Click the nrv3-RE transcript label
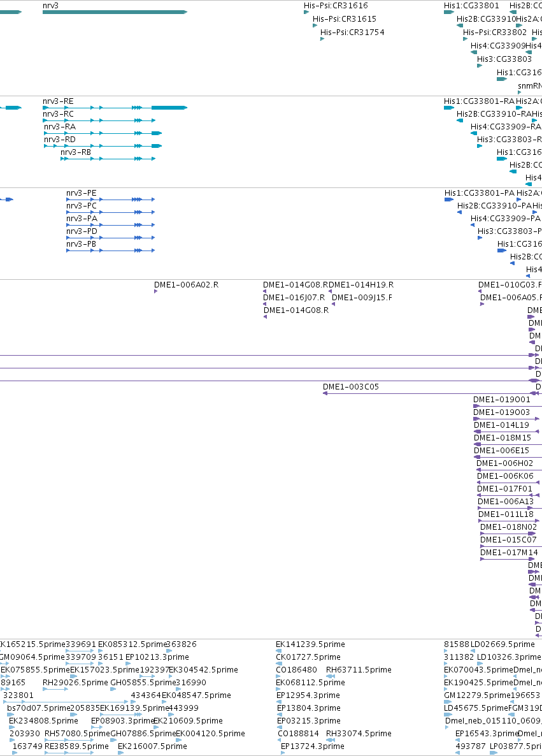 (58, 101)
